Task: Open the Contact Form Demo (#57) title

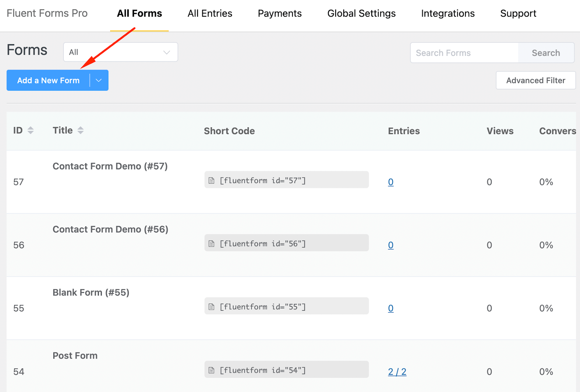Action: [x=110, y=166]
